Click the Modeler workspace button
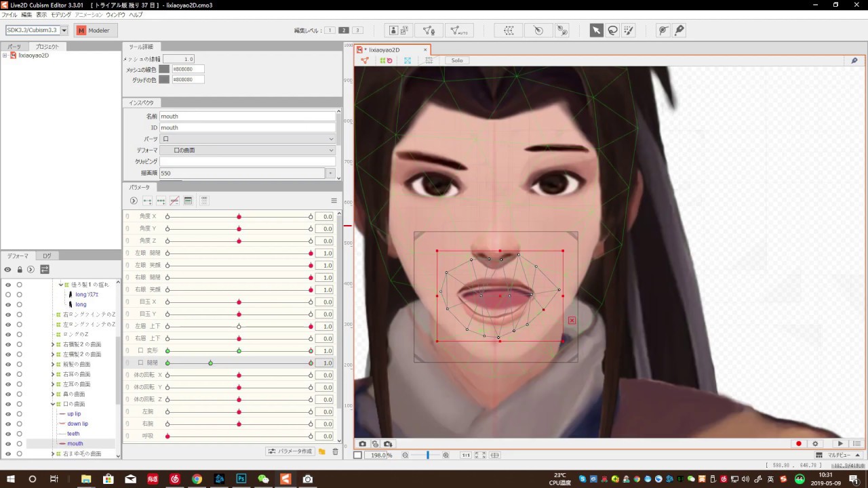 (96, 30)
